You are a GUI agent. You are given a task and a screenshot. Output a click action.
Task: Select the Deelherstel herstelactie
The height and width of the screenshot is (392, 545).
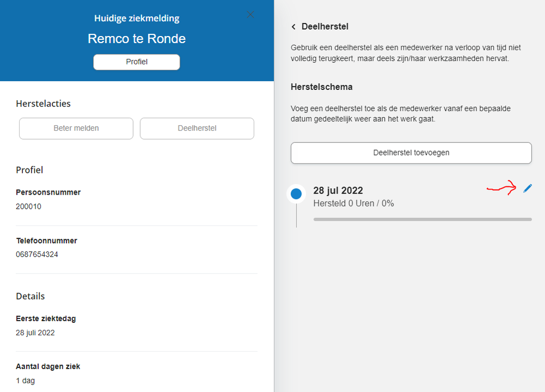coord(196,128)
